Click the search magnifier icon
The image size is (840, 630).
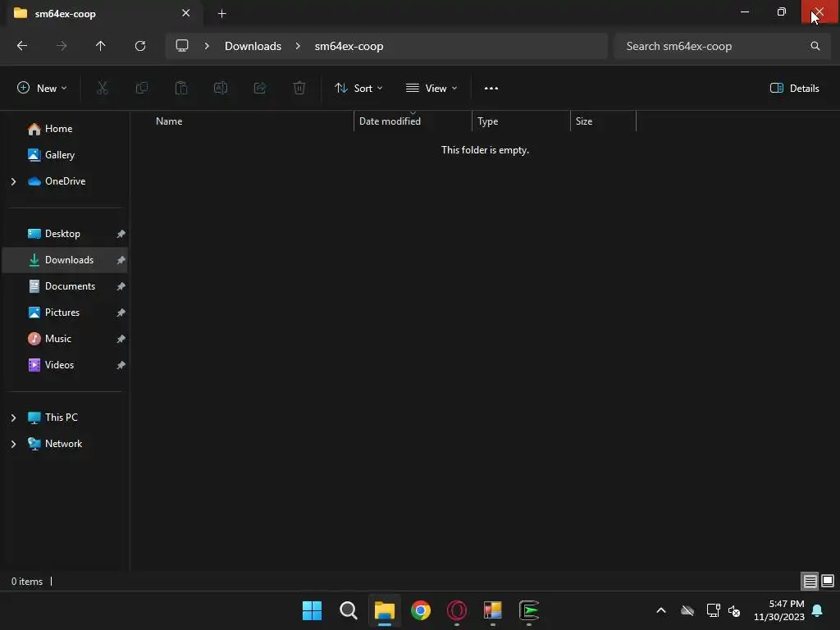pos(815,46)
